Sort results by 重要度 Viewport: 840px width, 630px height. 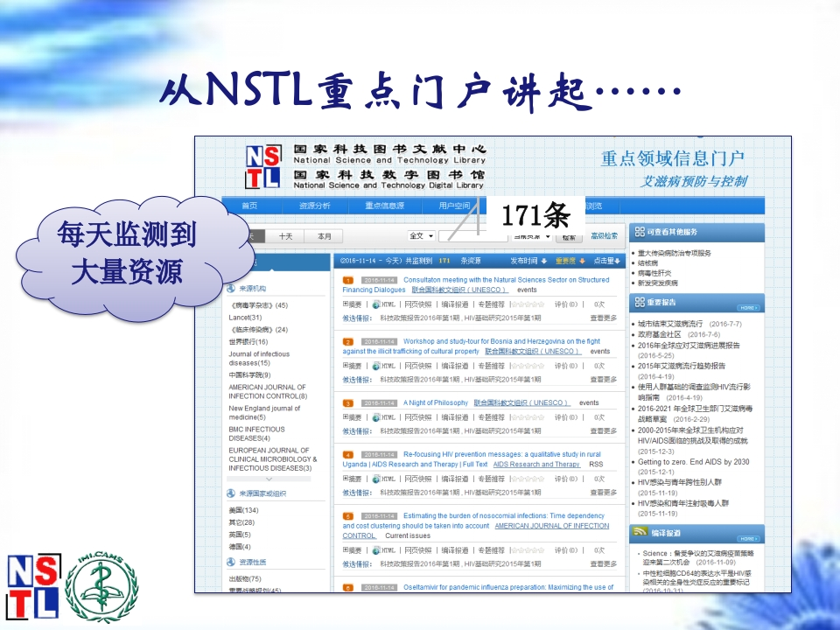tap(574, 261)
